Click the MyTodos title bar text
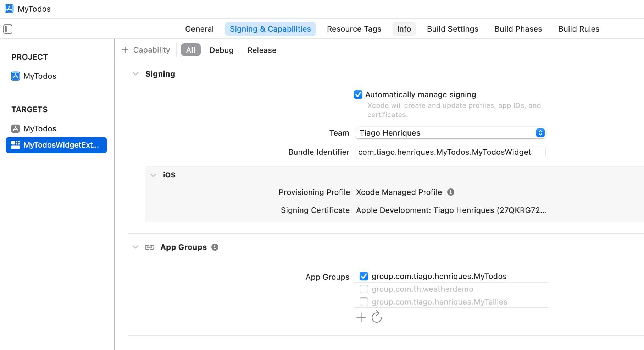The height and width of the screenshot is (350, 644). [x=34, y=9]
